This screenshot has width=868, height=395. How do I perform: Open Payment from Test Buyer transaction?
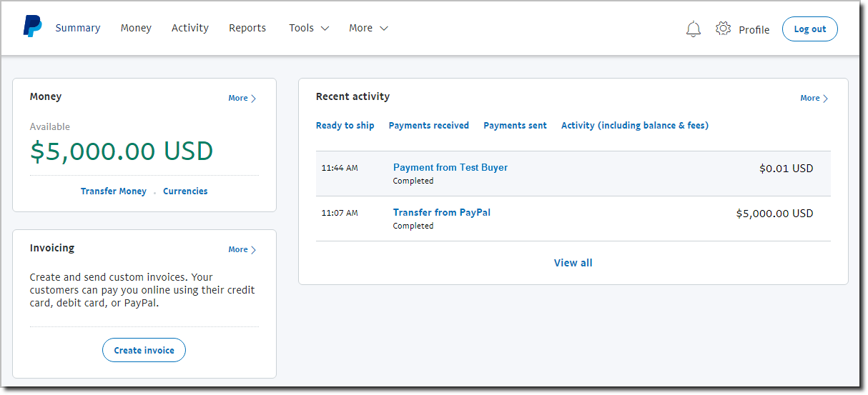(450, 168)
